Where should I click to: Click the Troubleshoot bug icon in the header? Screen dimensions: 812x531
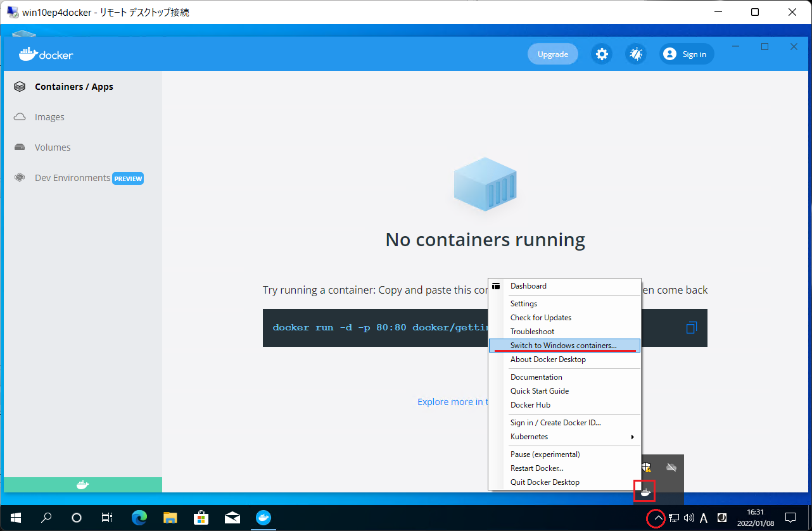tap(635, 54)
